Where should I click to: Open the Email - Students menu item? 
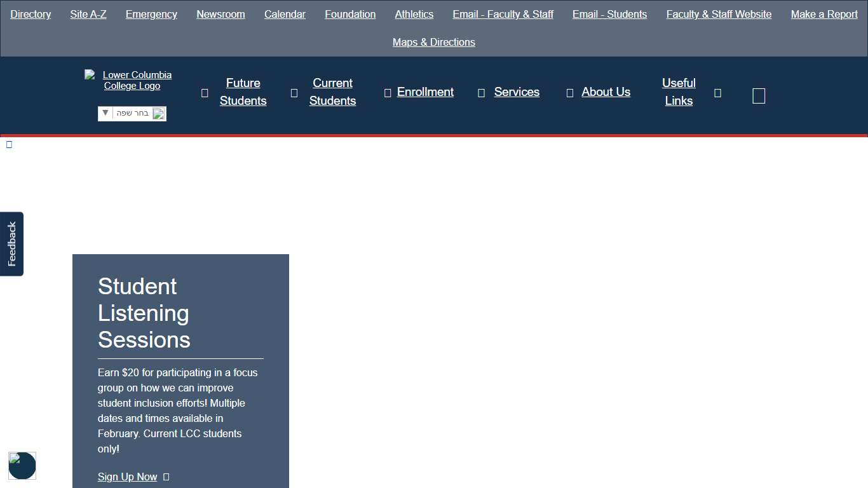(609, 14)
